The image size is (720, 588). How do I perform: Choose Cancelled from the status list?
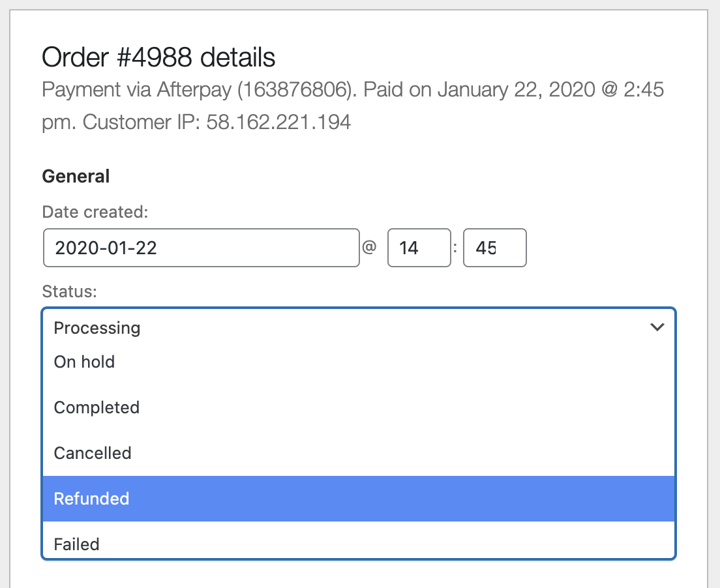(93, 453)
